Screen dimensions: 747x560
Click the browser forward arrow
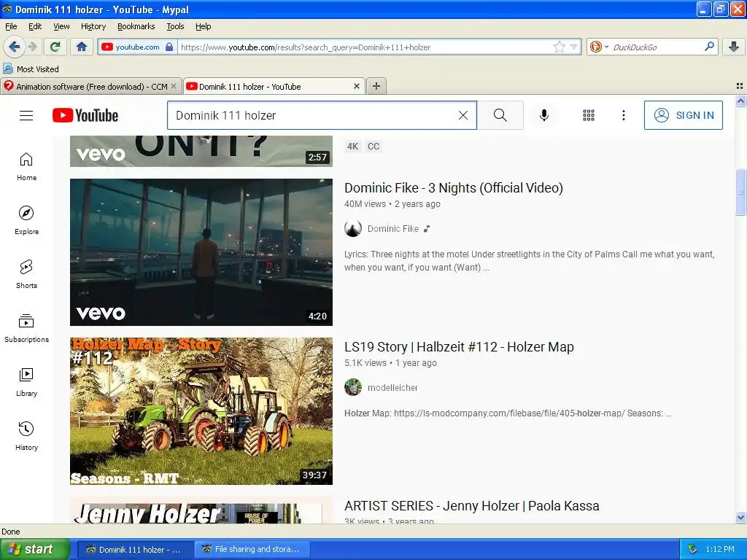(32, 47)
